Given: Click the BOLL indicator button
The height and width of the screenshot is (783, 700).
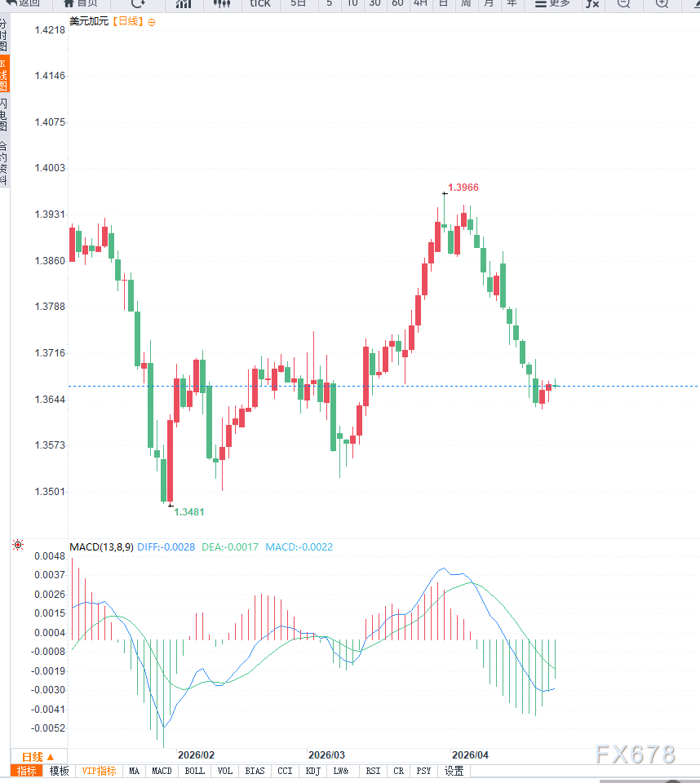Looking at the screenshot, I should point(194,771).
